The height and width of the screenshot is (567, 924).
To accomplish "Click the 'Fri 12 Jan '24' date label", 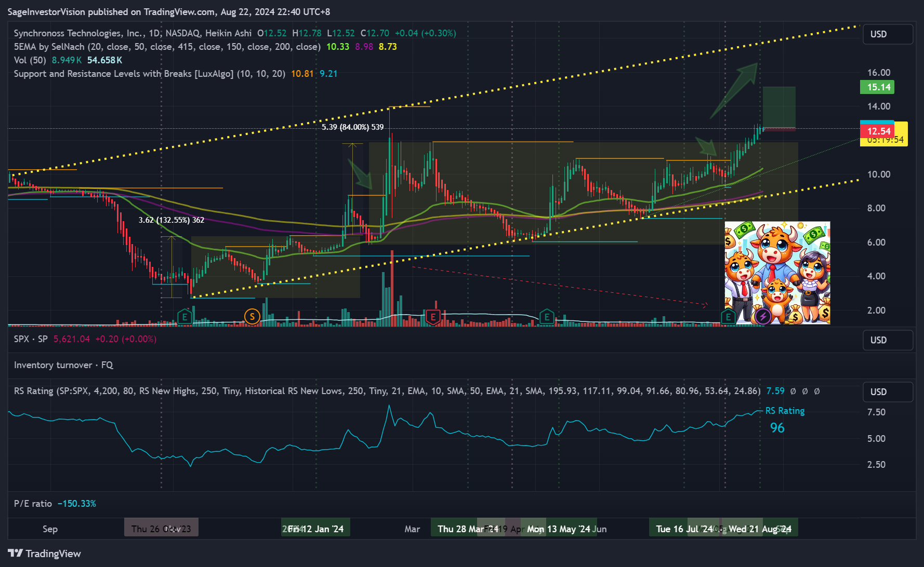I will 315,529.
